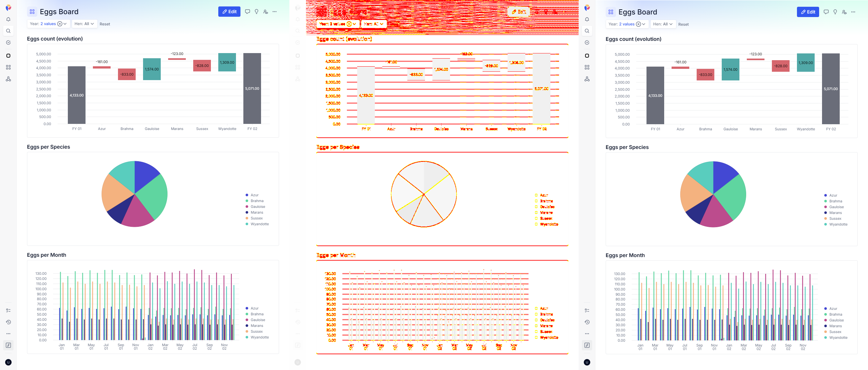Screen dimensions: 868x370
Task: Open search icon in left panel sidebar
Action: click(x=8, y=31)
